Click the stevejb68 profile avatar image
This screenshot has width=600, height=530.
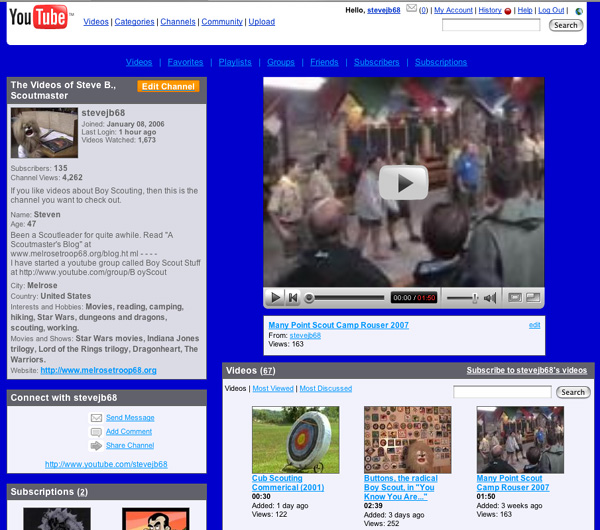pos(44,133)
